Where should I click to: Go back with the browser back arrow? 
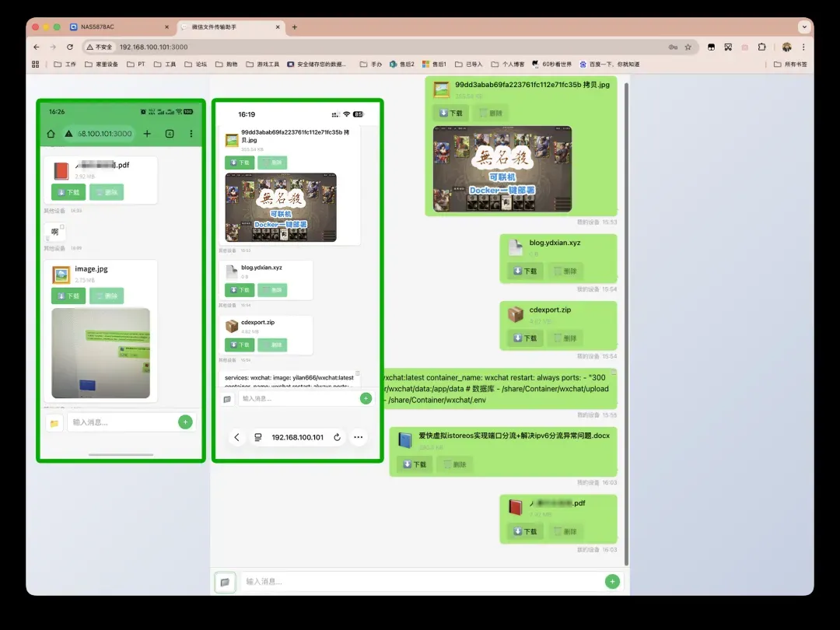[x=37, y=47]
